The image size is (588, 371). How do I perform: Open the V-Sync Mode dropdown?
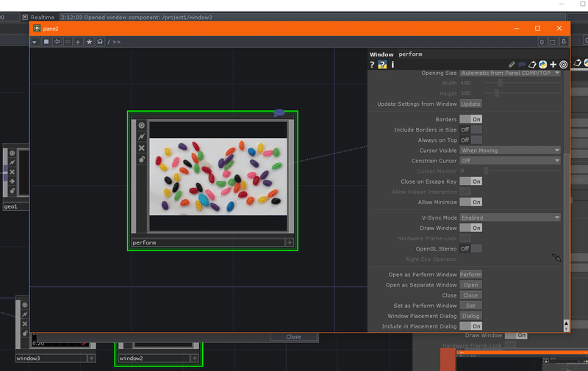(x=510, y=217)
